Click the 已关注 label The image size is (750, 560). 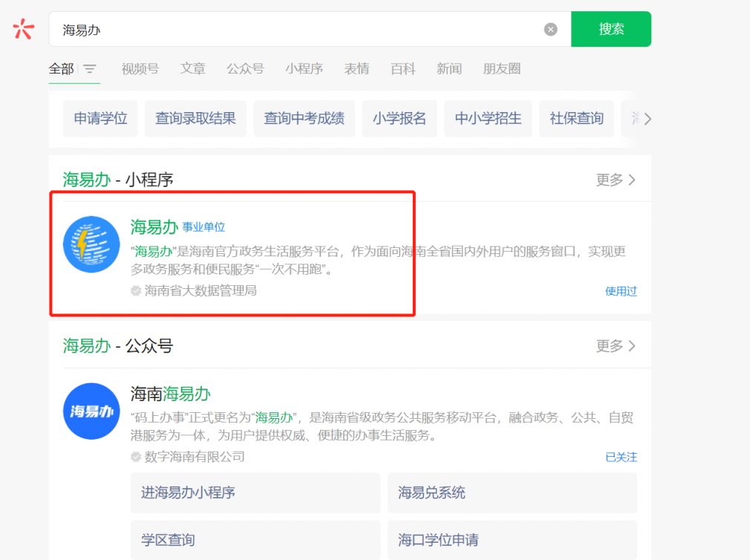coord(621,458)
